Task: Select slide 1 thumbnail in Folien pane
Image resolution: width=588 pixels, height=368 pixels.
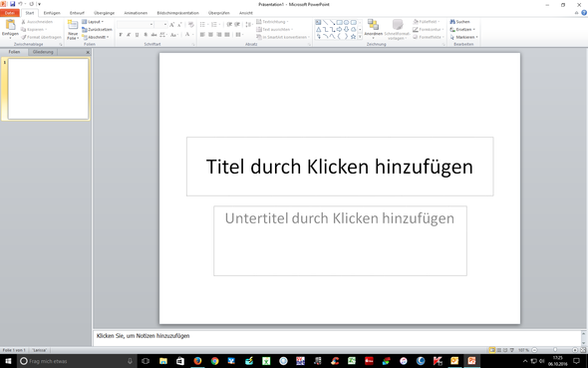Action: coord(48,89)
